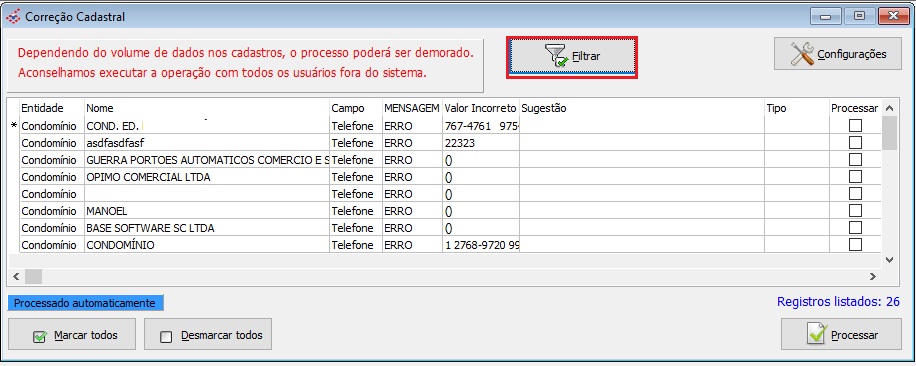The width and height of the screenshot is (916, 366).
Task: Minimize the Correção Cadastral window
Action: coord(826,16)
